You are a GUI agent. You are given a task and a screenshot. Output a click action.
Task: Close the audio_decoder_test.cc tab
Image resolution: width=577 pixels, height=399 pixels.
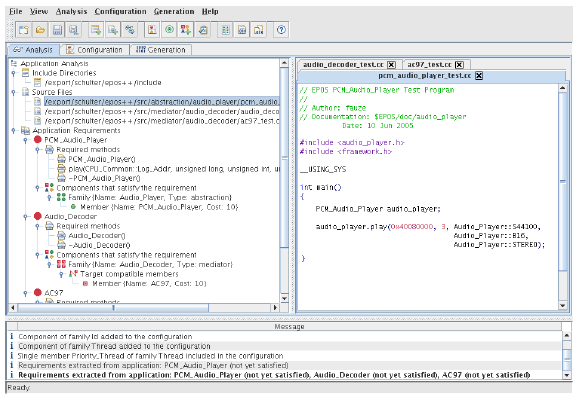click(392, 65)
